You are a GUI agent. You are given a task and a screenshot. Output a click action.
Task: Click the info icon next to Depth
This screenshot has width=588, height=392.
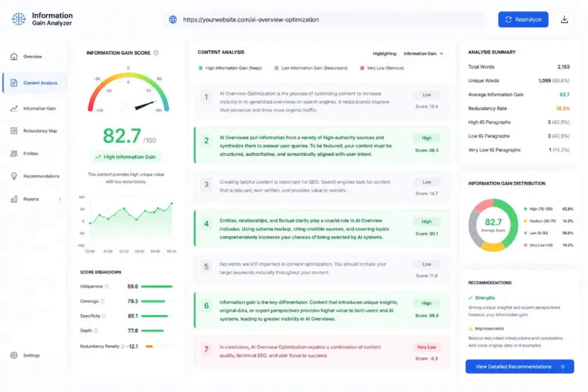(96, 331)
